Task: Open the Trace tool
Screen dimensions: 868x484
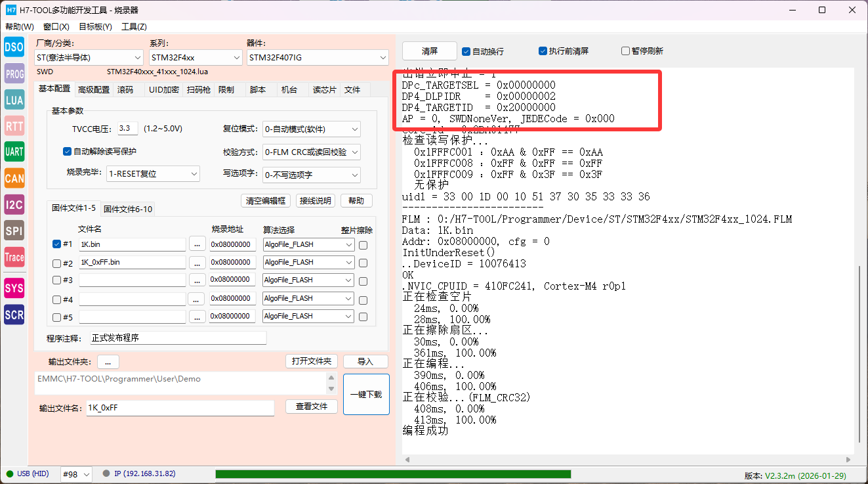Action: point(14,257)
